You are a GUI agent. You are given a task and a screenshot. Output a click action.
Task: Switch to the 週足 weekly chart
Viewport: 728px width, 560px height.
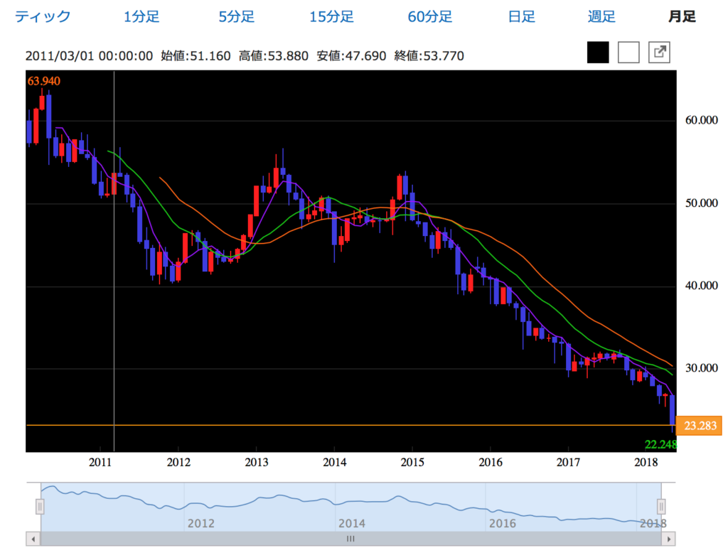[x=601, y=17]
